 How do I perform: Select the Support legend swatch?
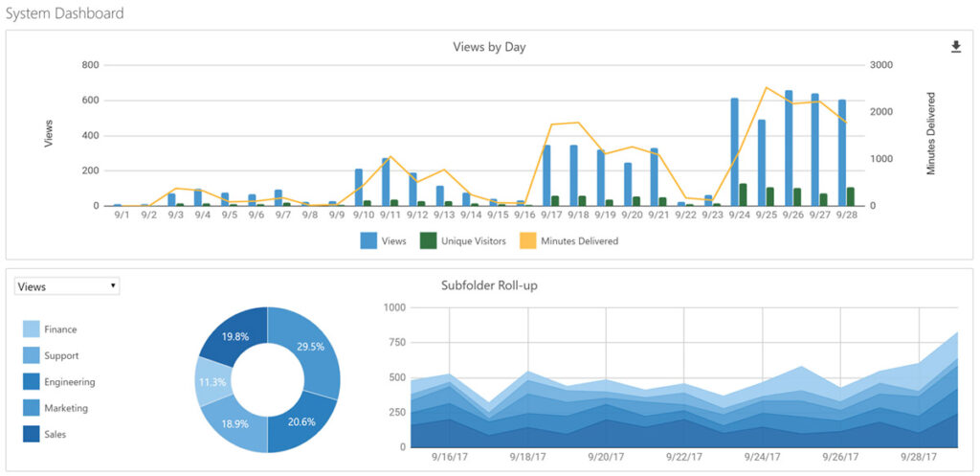32,356
